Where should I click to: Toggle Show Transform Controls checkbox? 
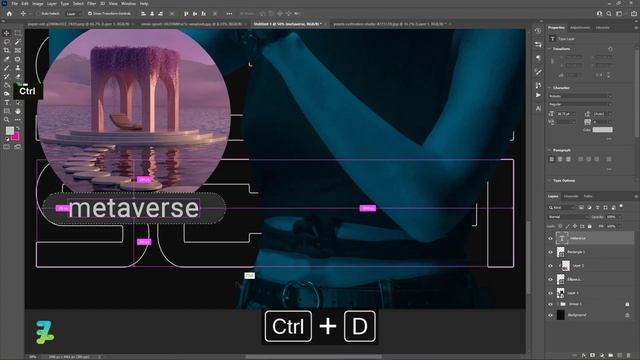coord(90,13)
